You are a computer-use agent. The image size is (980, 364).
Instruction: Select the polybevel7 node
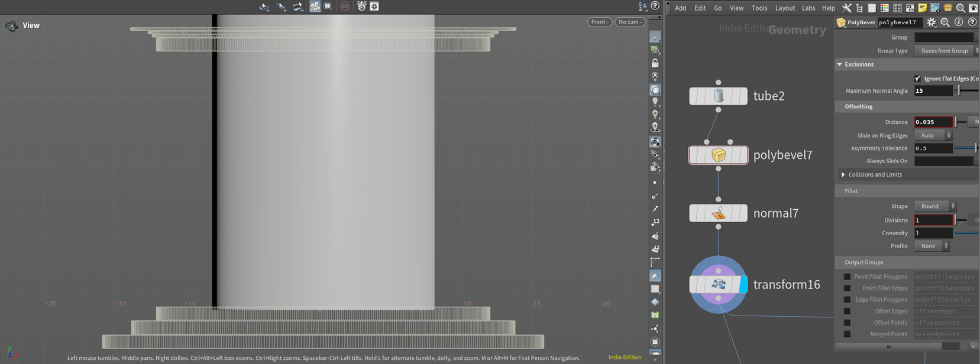[x=719, y=155]
